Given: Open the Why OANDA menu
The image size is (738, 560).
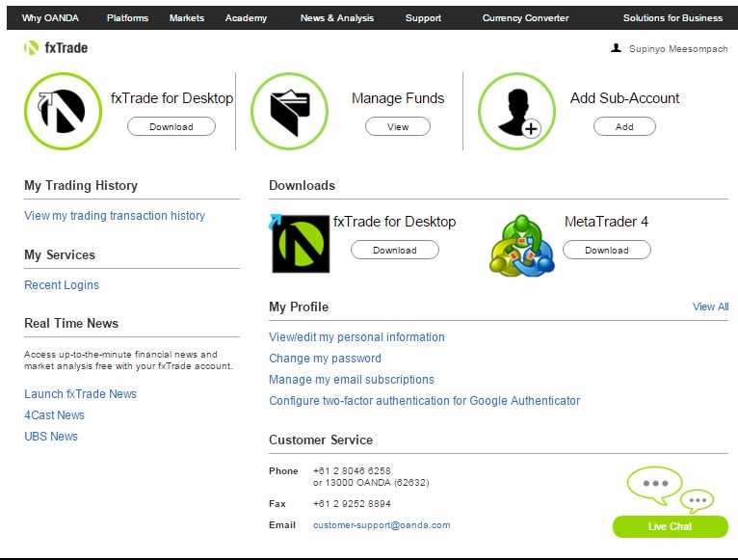Looking at the screenshot, I should (50, 18).
